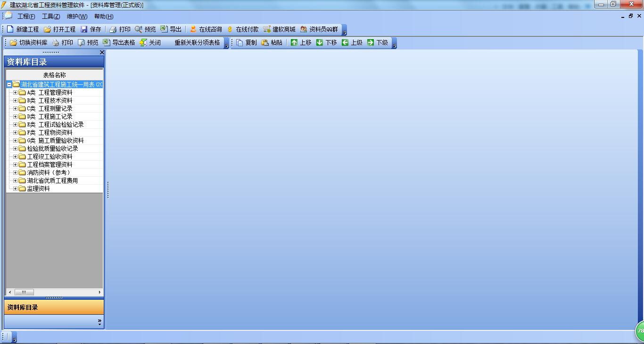Open the 维护(W) menu
The height and width of the screenshot is (344, 644).
pyautogui.click(x=77, y=16)
